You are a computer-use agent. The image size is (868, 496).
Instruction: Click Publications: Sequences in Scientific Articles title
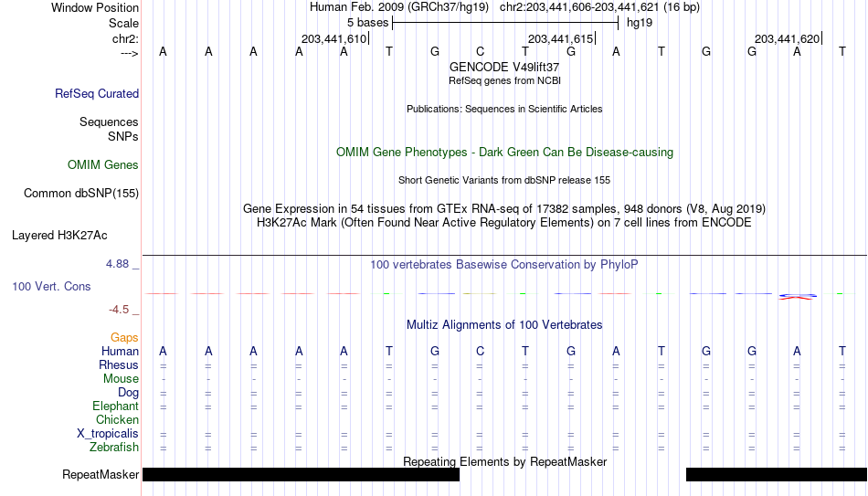[x=504, y=109]
